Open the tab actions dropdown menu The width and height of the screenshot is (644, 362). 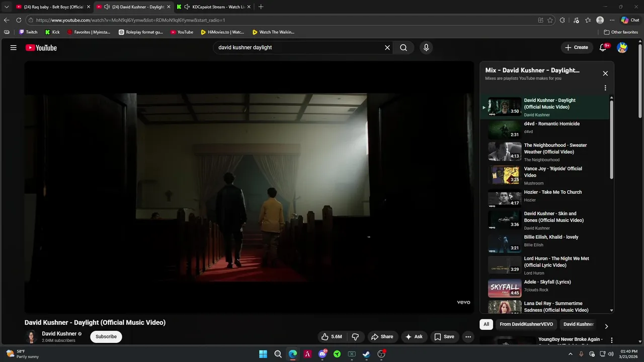tap(7, 7)
